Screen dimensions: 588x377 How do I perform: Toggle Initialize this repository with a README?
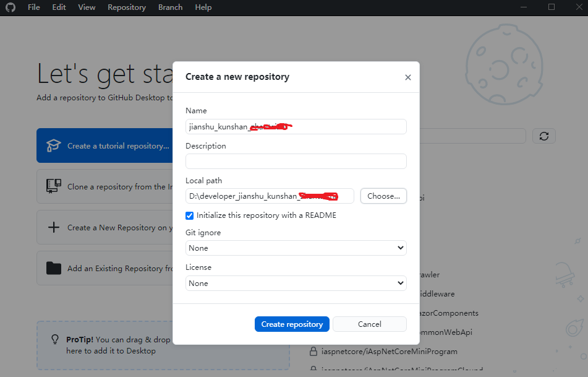[x=189, y=215]
